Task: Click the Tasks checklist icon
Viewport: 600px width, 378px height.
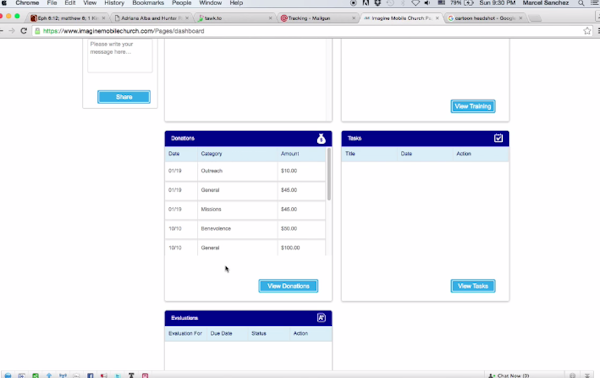Action: point(498,138)
